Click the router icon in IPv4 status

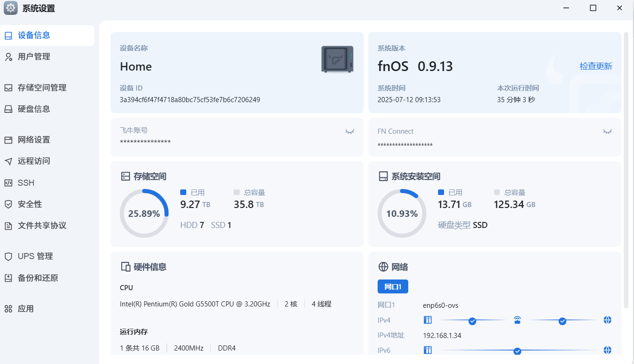click(517, 320)
